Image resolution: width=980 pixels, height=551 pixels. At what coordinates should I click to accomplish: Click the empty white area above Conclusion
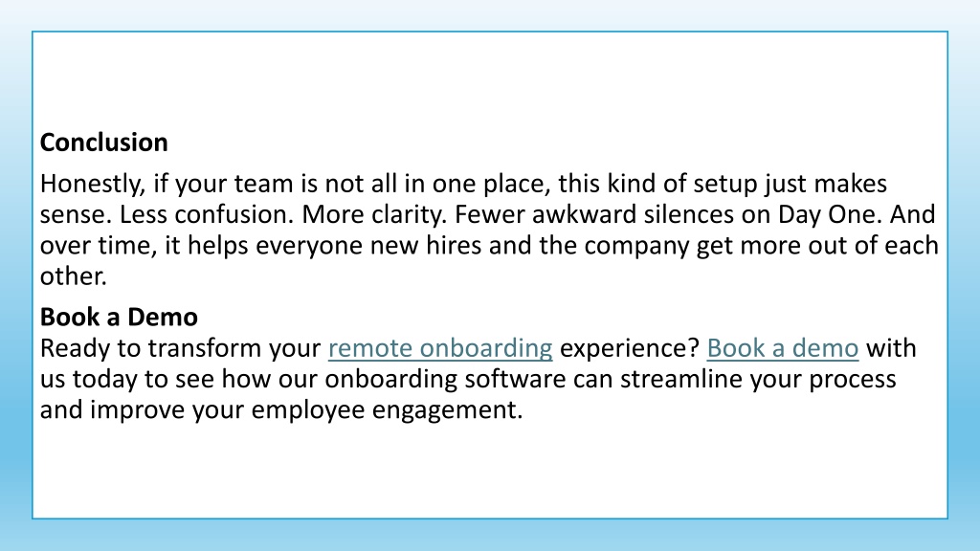point(490,80)
